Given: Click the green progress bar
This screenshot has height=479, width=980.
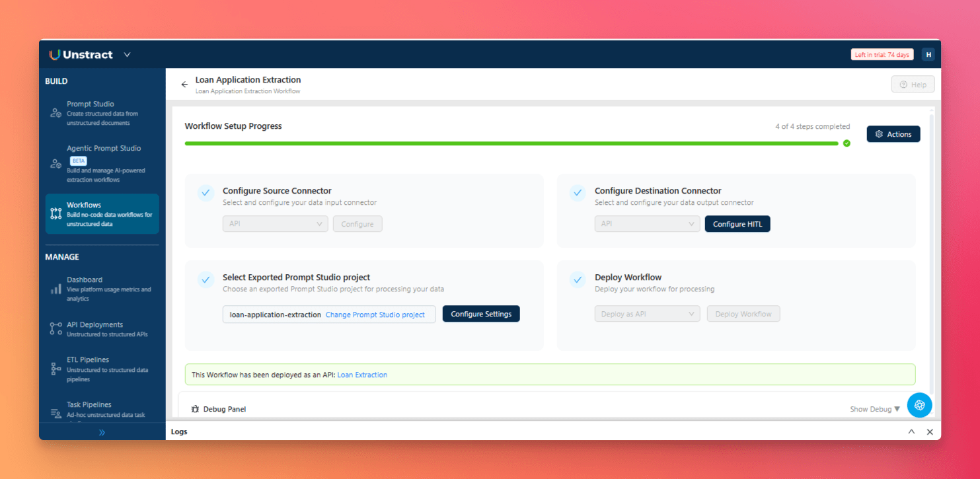Looking at the screenshot, I should [511, 143].
